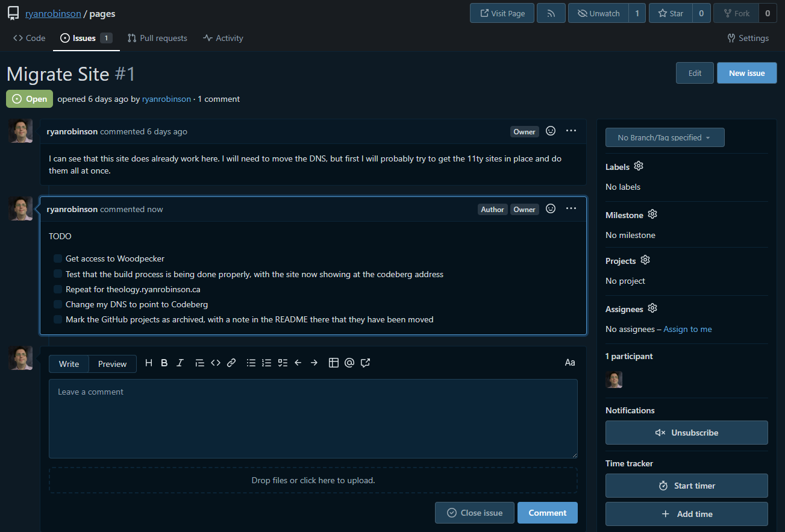
Task: Insert a table into the comment
Action: click(334, 363)
